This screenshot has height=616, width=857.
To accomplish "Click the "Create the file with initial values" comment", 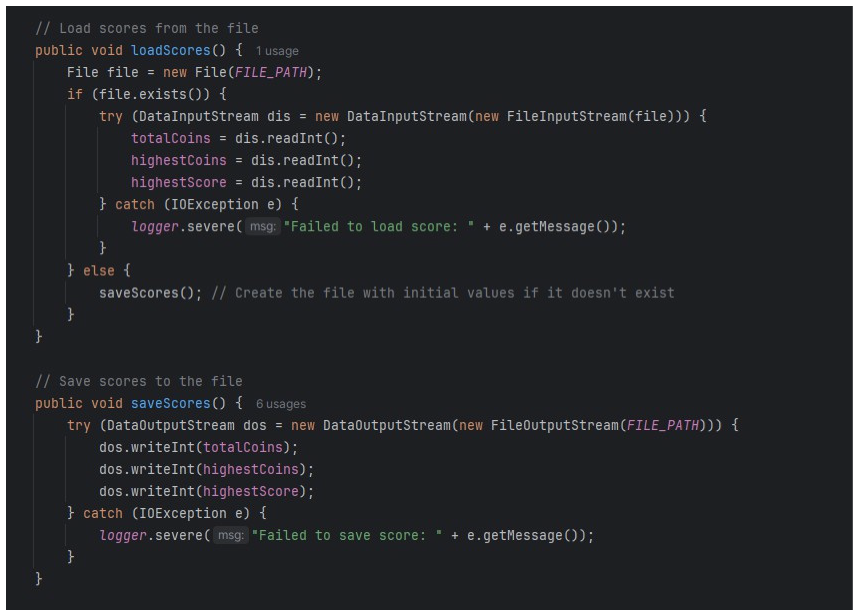I will click(x=443, y=293).
